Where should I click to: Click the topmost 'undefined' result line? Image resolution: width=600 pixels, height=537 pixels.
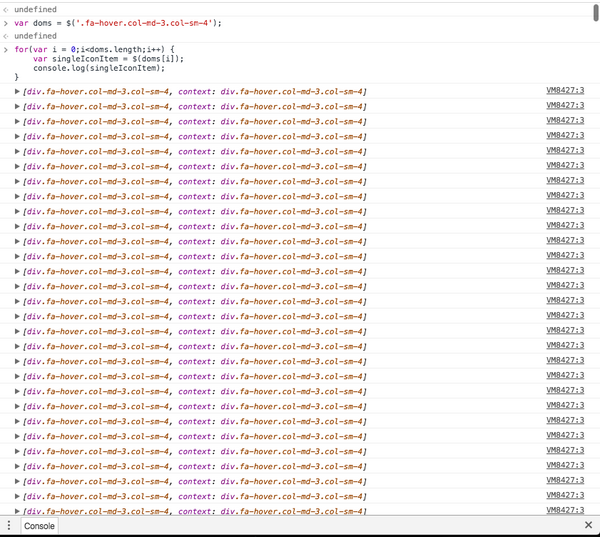click(x=35, y=9)
